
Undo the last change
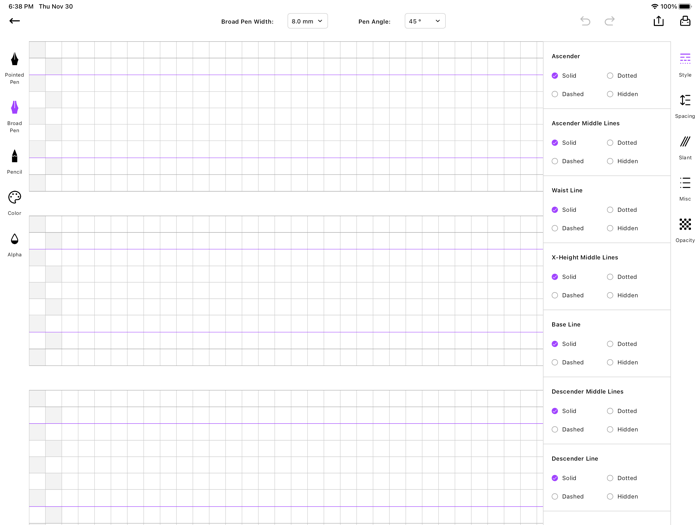(585, 21)
